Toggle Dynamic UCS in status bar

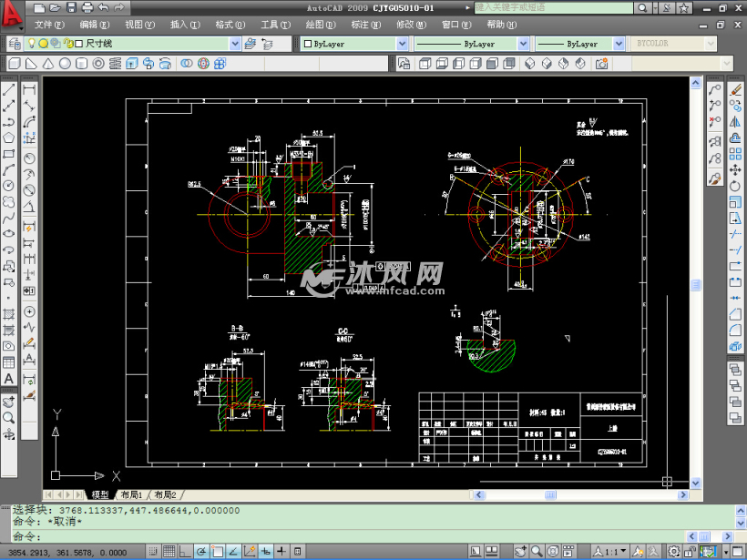point(250,552)
